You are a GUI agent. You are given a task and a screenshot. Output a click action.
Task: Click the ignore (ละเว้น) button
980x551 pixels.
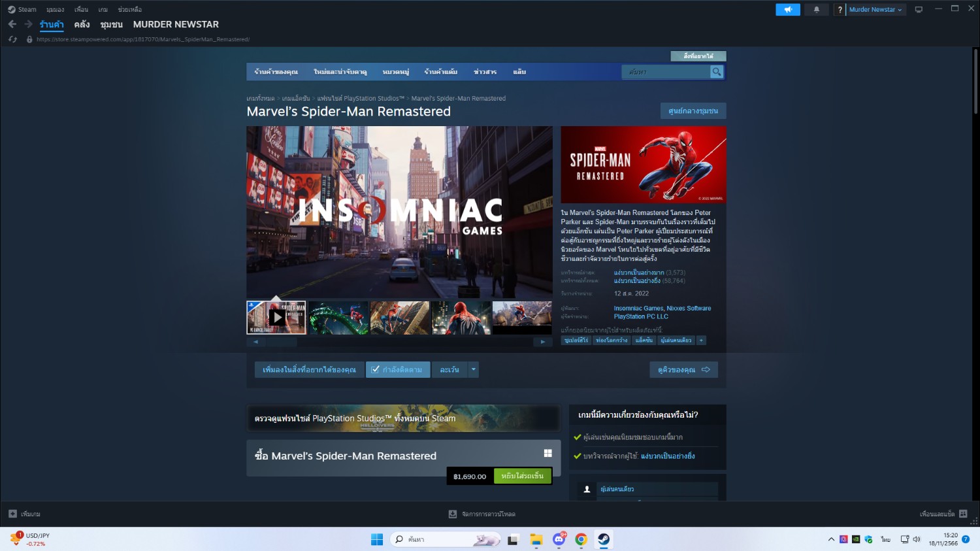[x=449, y=370]
